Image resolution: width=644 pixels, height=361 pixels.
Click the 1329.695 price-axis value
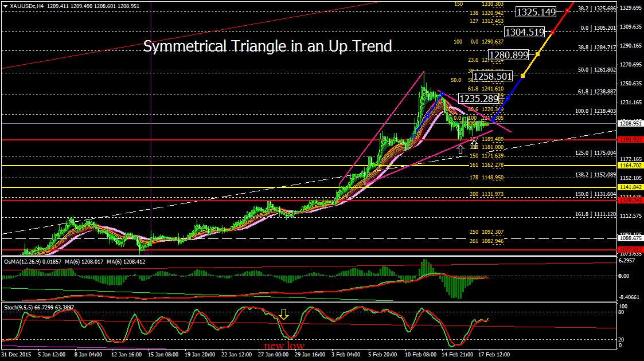coord(630,8)
